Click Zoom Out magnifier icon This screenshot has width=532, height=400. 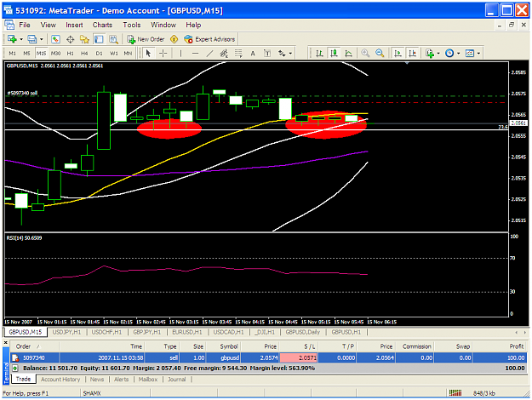(x=380, y=54)
